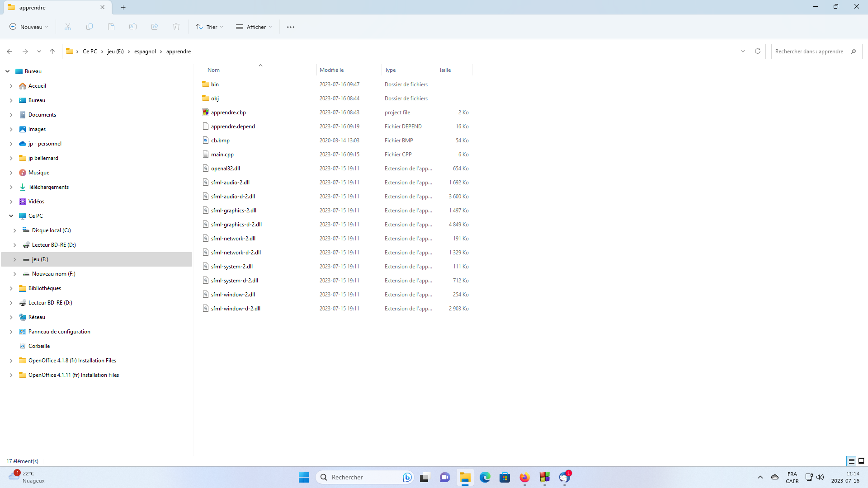
Task: Open the Trier sort dropdown
Action: [x=210, y=27]
